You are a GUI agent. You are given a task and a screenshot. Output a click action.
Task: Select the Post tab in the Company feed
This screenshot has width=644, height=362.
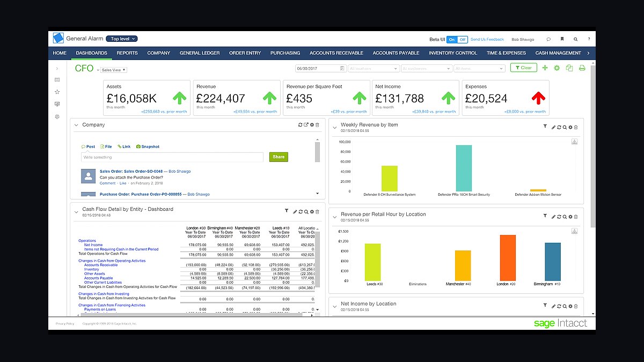[x=88, y=146]
